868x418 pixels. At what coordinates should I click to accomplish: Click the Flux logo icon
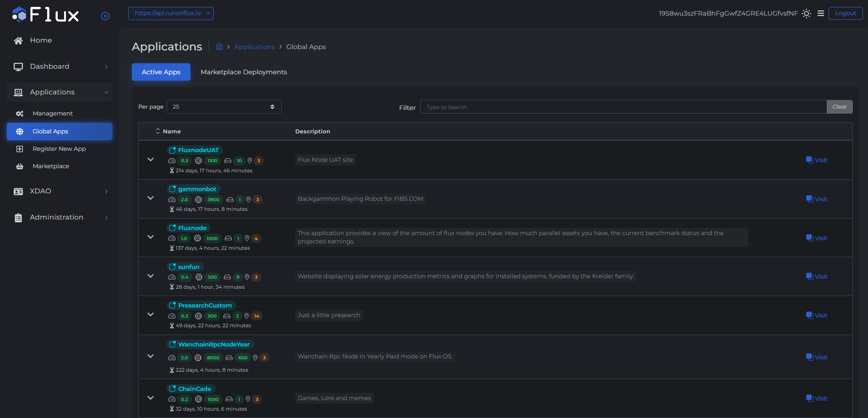pyautogui.click(x=20, y=15)
